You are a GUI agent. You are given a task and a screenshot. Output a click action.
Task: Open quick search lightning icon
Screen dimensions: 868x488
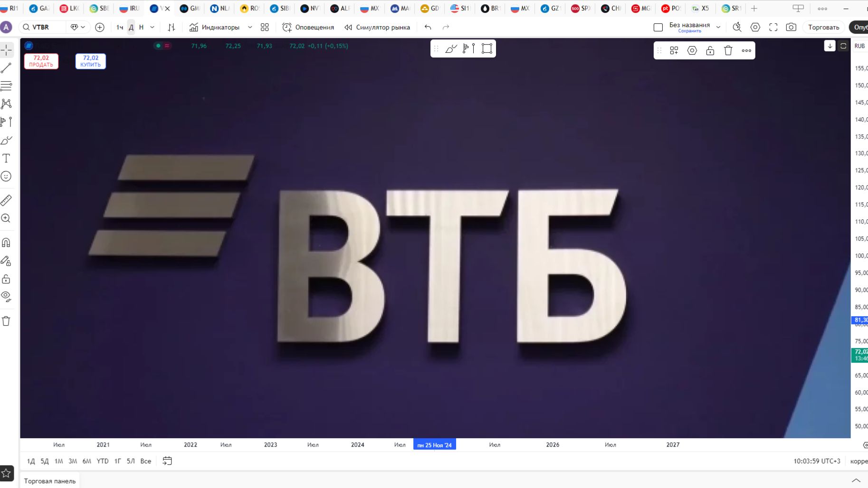(737, 27)
